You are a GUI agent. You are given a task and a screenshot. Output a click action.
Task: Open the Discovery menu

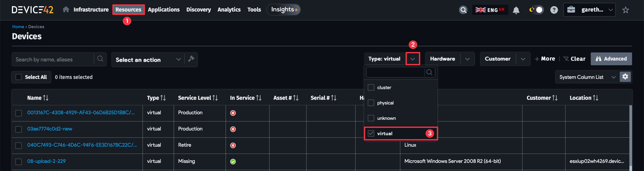tap(198, 10)
